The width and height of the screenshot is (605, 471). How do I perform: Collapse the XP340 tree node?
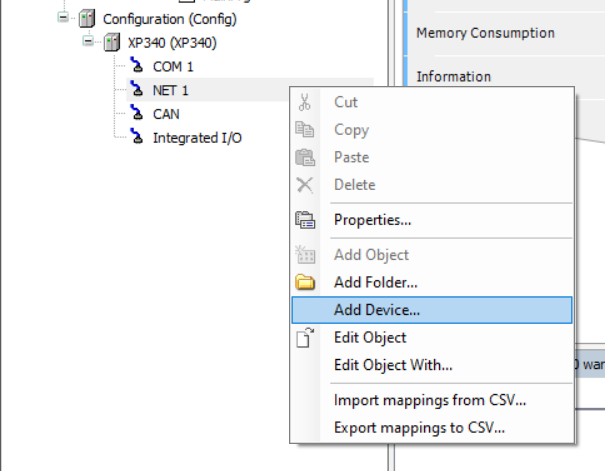pos(88,43)
